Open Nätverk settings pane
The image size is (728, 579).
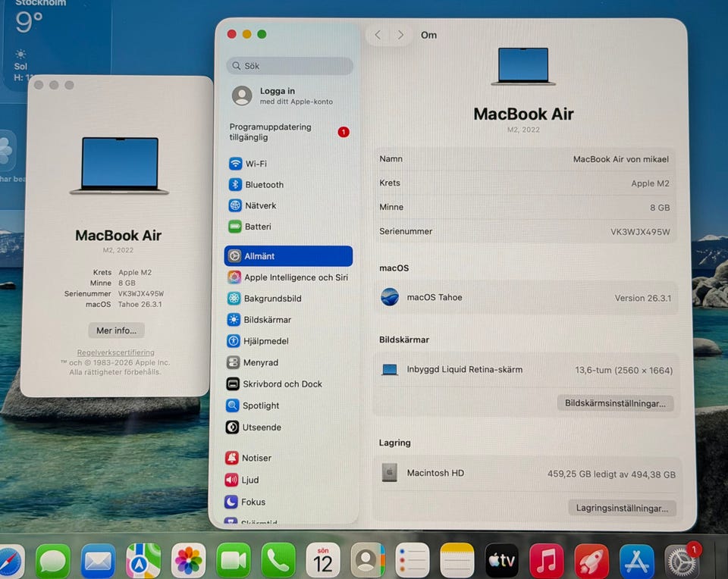(x=259, y=205)
